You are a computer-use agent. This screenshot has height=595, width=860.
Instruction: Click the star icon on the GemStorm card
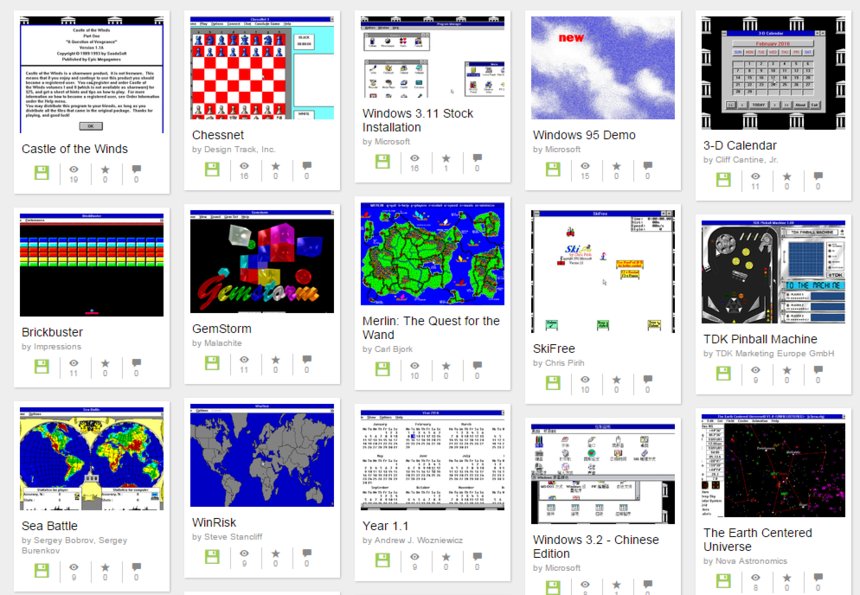click(x=276, y=360)
